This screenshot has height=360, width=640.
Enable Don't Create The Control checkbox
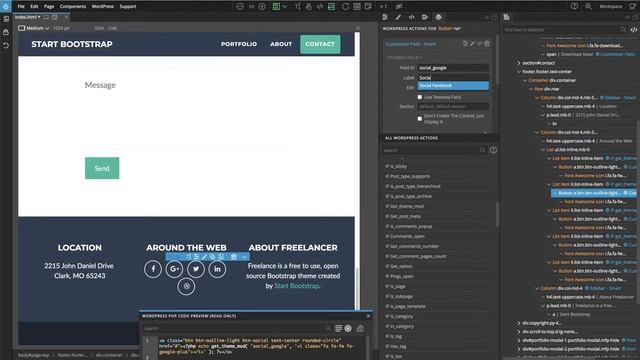click(420, 119)
